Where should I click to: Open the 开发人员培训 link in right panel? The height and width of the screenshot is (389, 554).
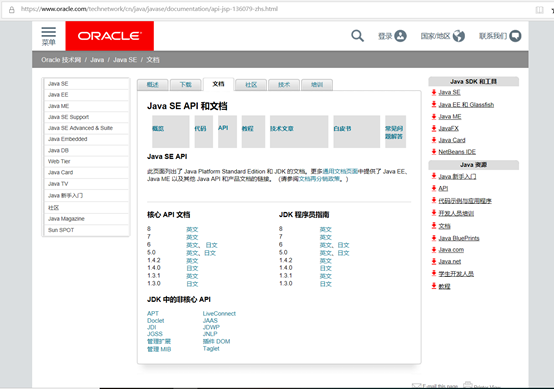(456, 213)
